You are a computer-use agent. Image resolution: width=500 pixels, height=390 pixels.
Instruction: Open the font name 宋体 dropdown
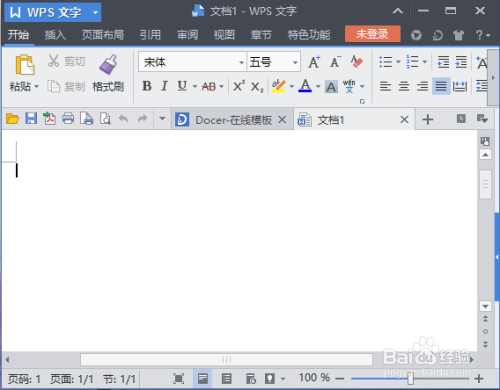tap(241, 62)
